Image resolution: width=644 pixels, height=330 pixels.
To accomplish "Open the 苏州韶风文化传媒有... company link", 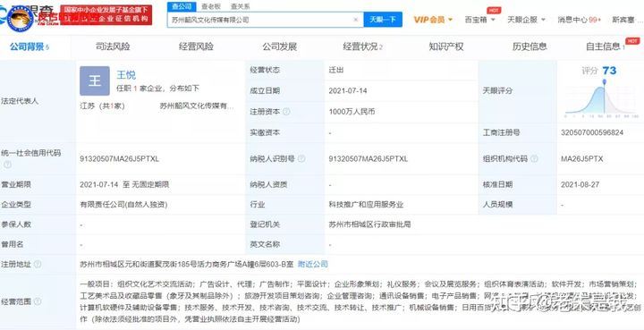I will [x=197, y=106].
